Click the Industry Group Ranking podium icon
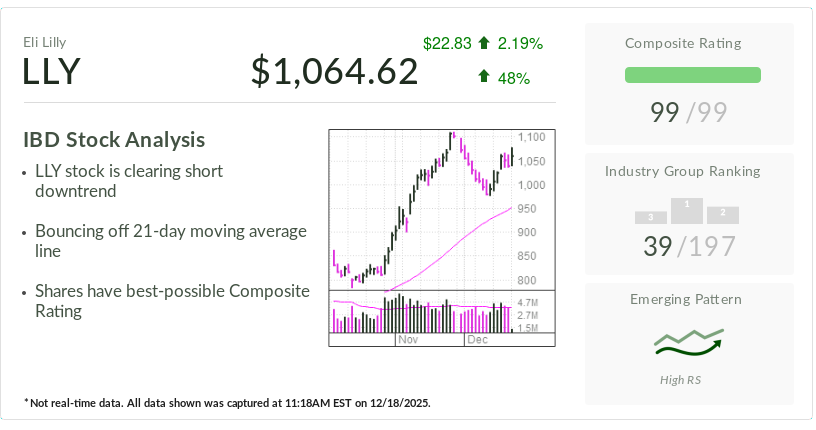Viewport: 816px width, 430px height. click(x=687, y=211)
